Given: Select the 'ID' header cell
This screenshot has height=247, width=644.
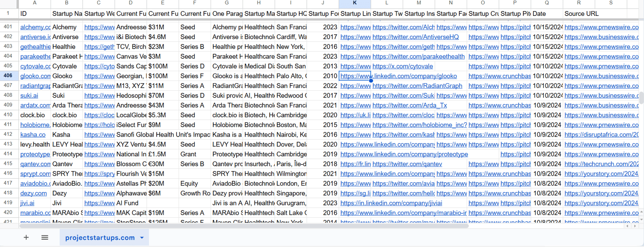Looking at the screenshot, I should pyautogui.click(x=35, y=14).
